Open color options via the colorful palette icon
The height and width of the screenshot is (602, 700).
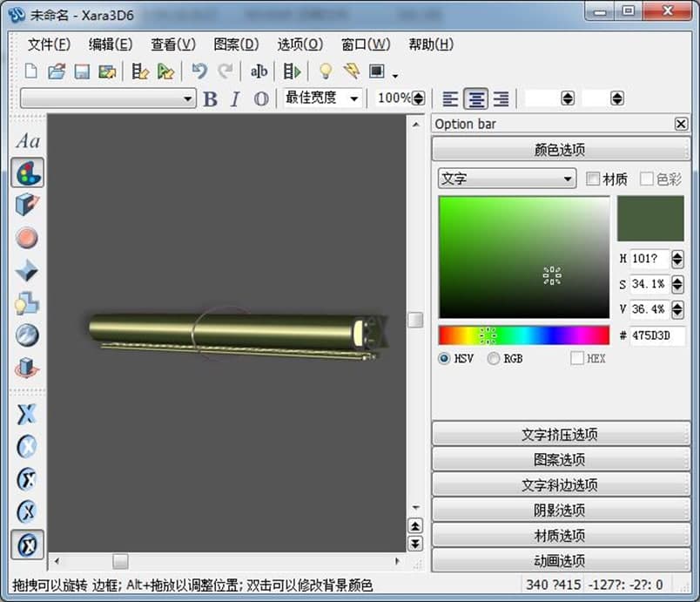pyautogui.click(x=26, y=173)
